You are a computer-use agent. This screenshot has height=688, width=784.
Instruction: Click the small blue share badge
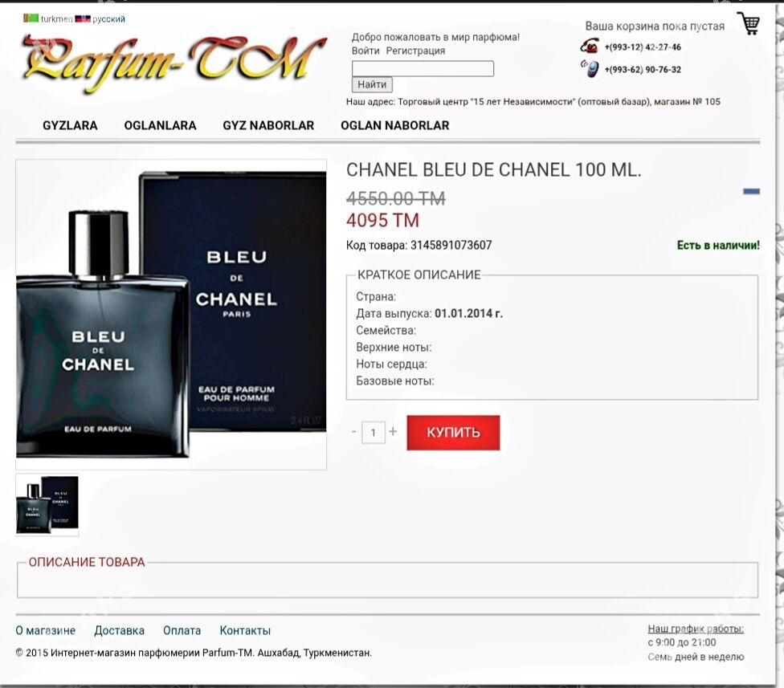[x=751, y=191]
